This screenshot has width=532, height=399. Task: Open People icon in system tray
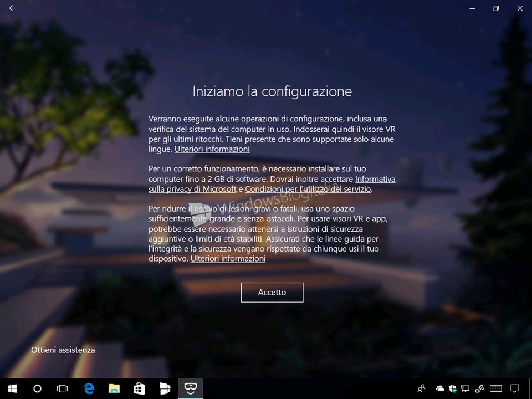[x=421, y=388]
